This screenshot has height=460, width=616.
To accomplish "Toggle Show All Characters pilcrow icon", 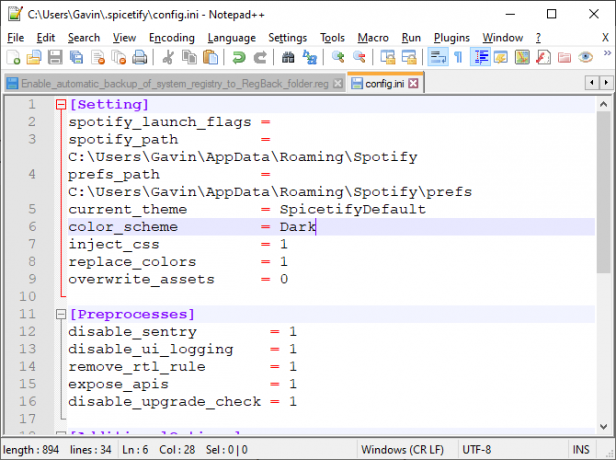I will point(458,57).
